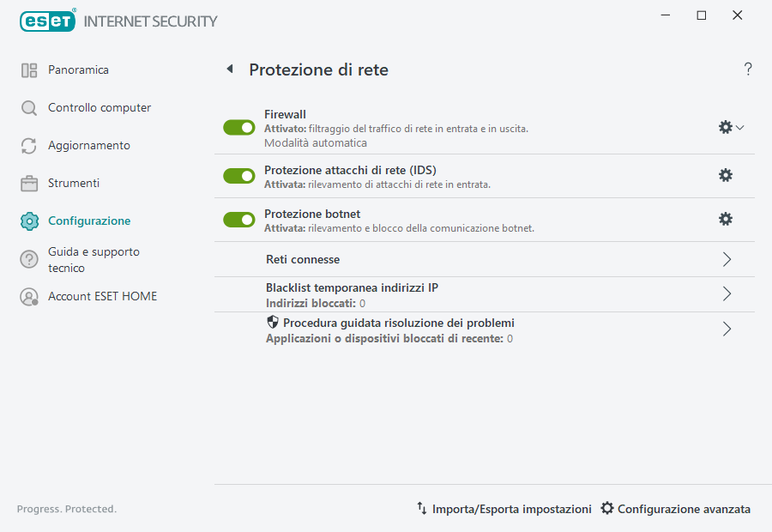Select the Controllo computer magnifier icon
Image resolution: width=772 pixels, height=532 pixels.
click(x=28, y=108)
